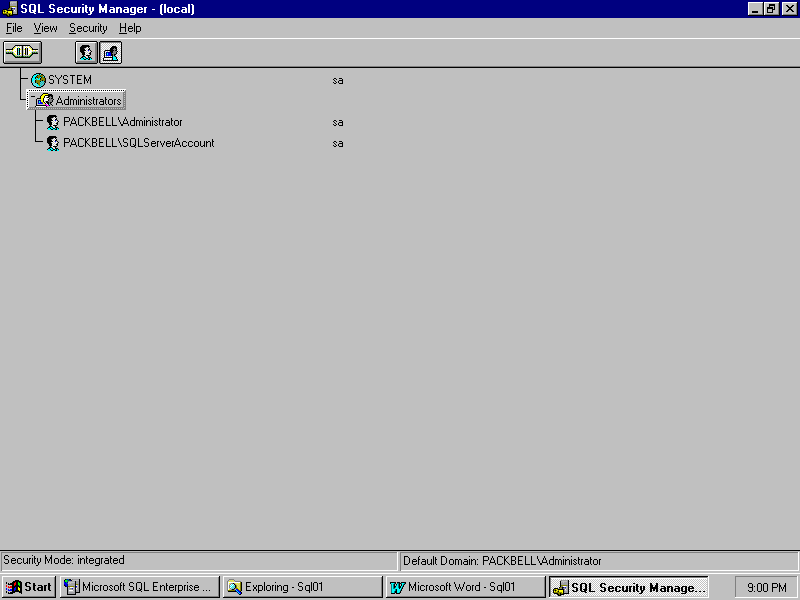Open the File menu
This screenshot has height=600, width=800.
(x=14, y=28)
